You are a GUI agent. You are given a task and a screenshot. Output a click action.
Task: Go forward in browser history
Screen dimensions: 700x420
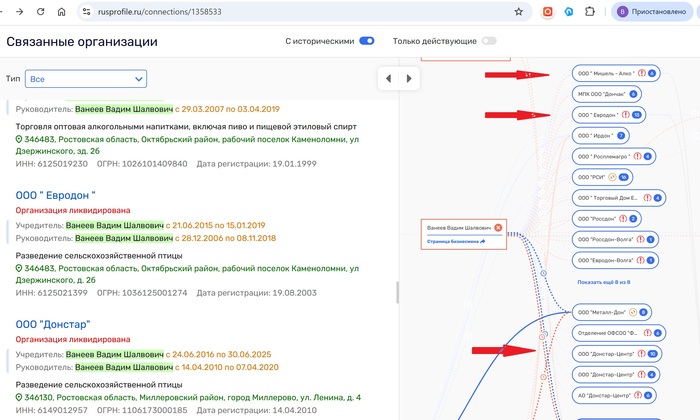click(20, 12)
